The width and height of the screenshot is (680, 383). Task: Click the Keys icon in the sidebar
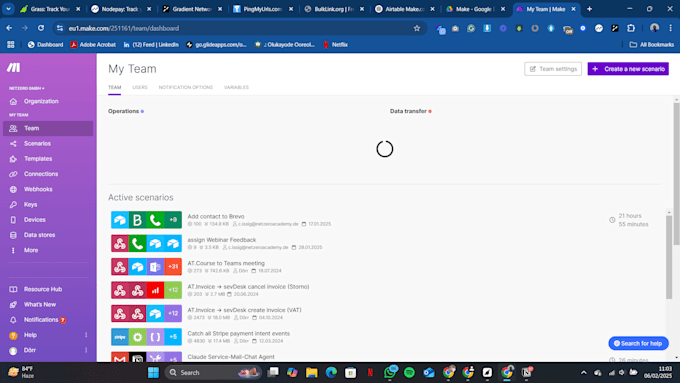(x=13, y=204)
